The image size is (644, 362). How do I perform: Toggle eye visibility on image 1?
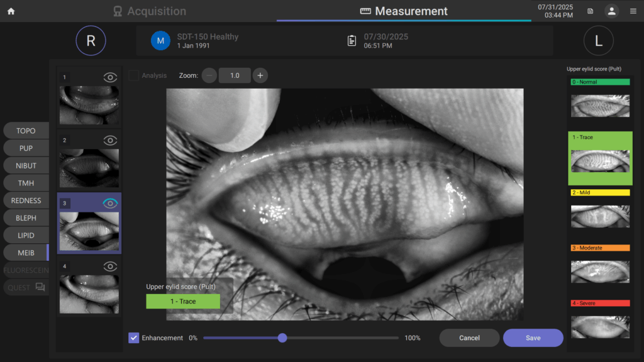[110, 77]
